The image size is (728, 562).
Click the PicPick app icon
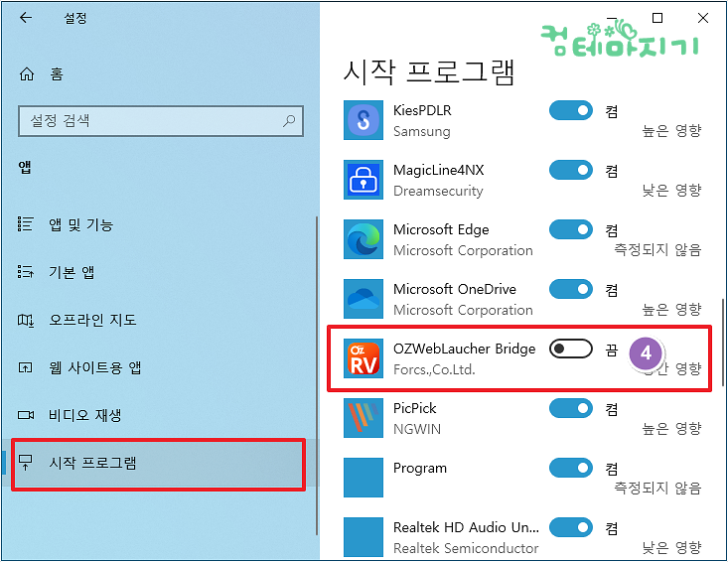(x=364, y=418)
